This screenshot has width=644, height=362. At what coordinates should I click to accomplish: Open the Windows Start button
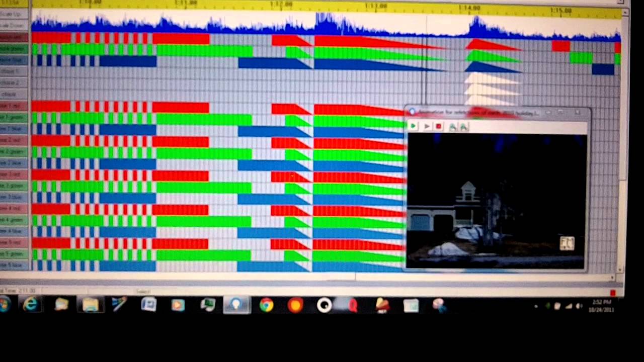[x=5, y=304]
